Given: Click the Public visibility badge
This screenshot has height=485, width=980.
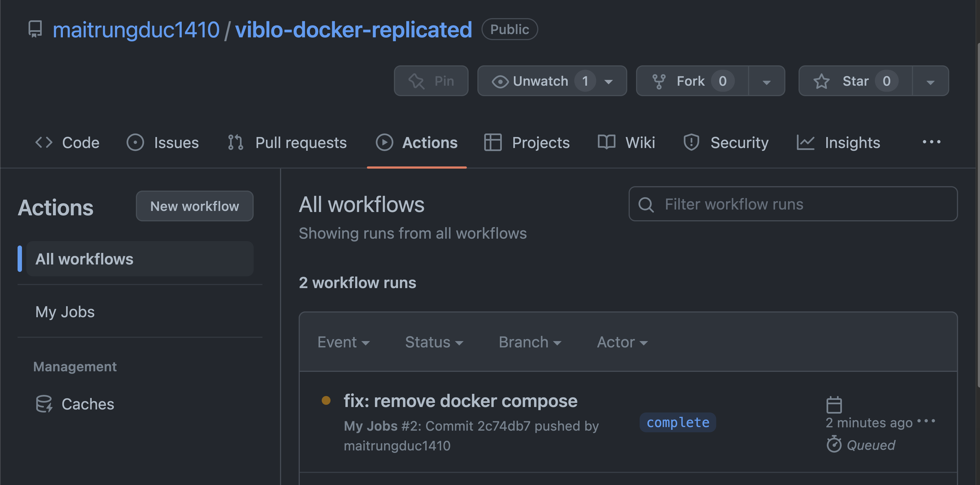Looking at the screenshot, I should 509,29.
